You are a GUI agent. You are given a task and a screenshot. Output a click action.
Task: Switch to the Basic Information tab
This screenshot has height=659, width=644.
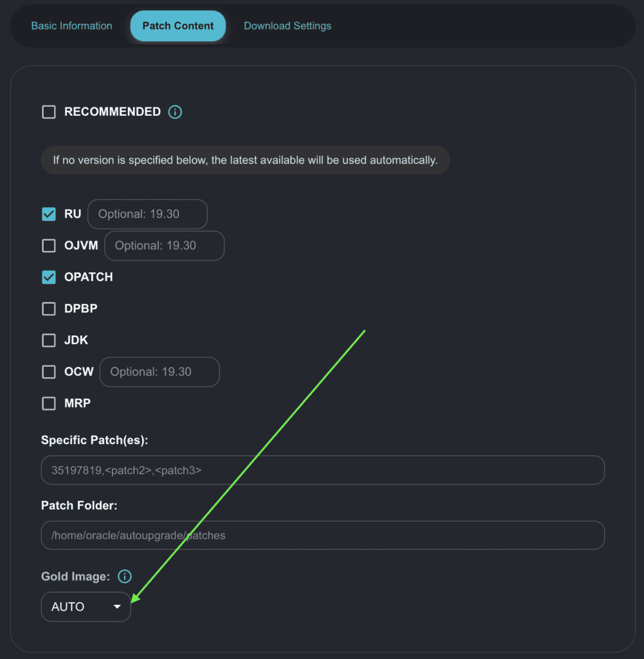(71, 26)
